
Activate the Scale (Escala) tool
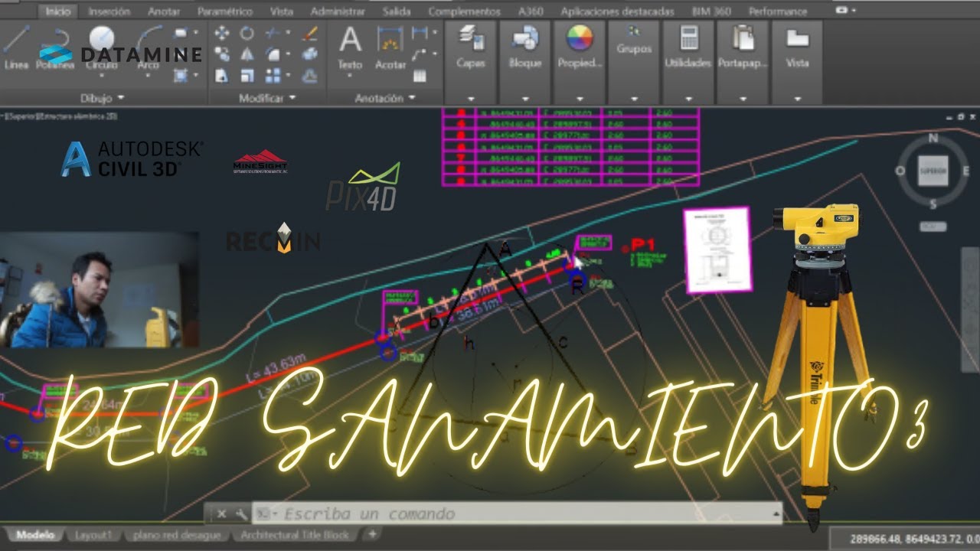pos(247,76)
